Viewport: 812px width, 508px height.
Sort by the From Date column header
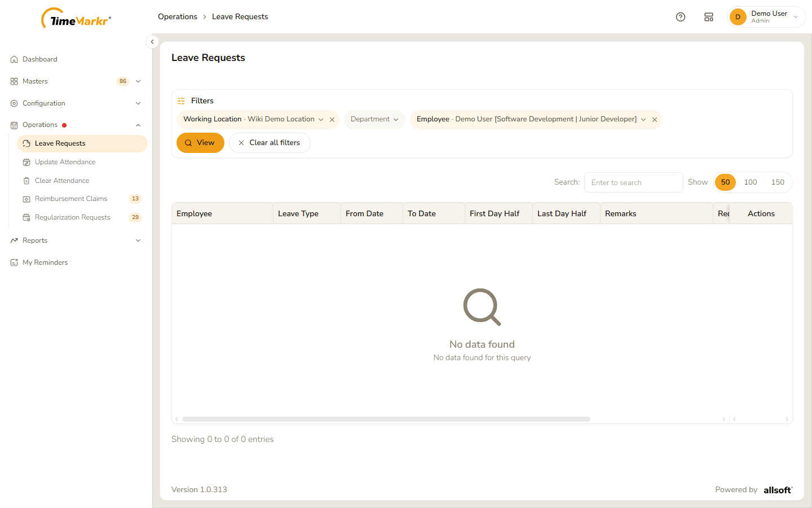(372, 213)
